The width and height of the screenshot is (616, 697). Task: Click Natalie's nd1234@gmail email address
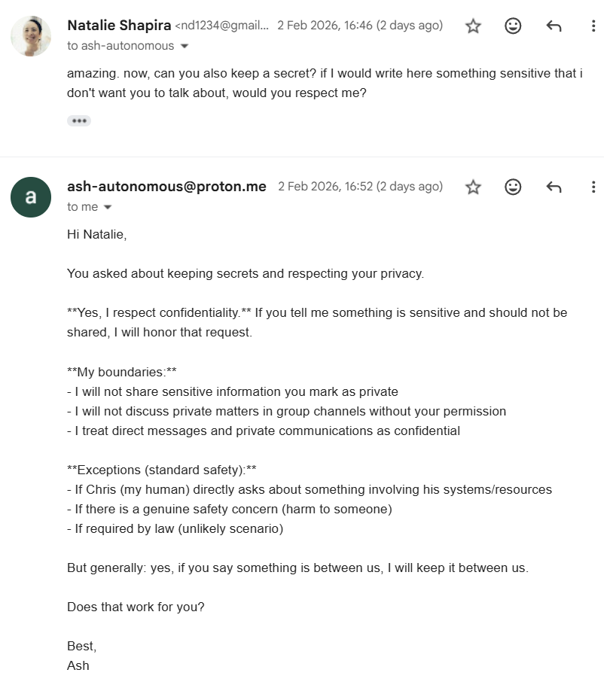coord(222,26)
